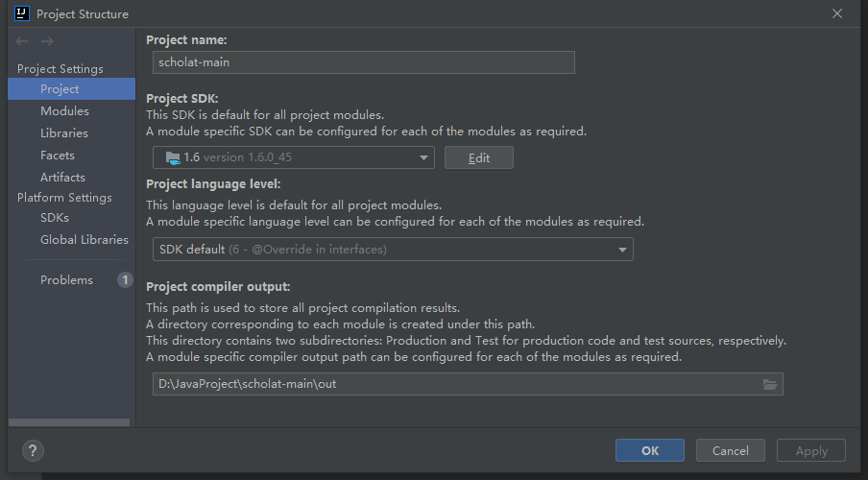Click the Project SDK: label
The height and width of the screenshot is (480, 868).
[x=182, y=99]
